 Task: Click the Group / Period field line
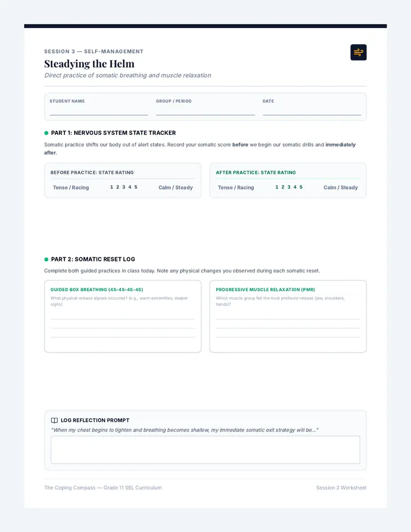(x=205, y=111)
